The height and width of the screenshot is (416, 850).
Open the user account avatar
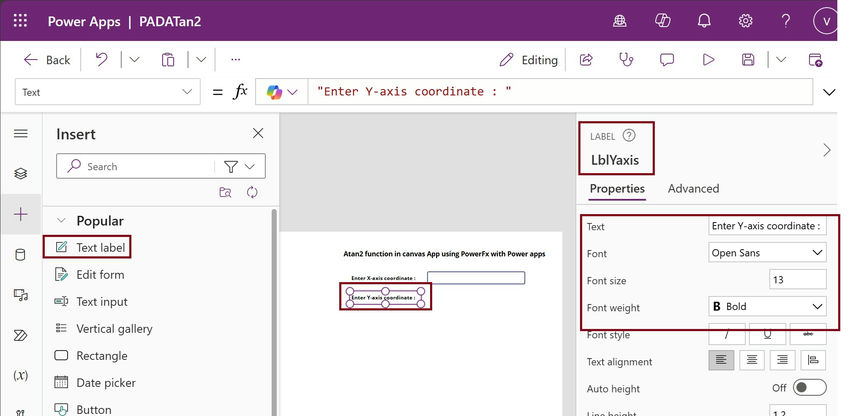pyautogui.click(x=826, y=21)
